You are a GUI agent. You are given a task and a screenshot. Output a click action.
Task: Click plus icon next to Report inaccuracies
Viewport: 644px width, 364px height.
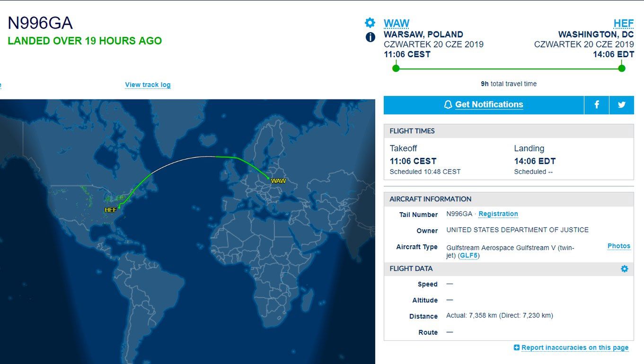point(517,347)
